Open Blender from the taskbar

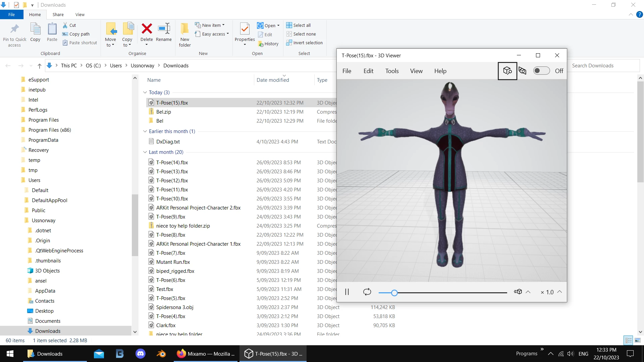coord(161,354)
